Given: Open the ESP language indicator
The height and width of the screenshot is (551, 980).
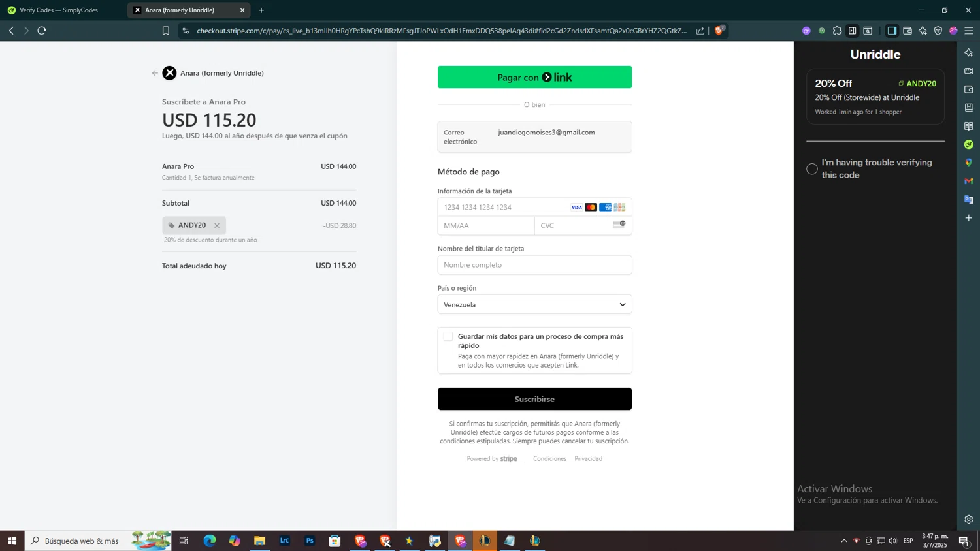Looking at the screenshot, I should click(908, 541).
